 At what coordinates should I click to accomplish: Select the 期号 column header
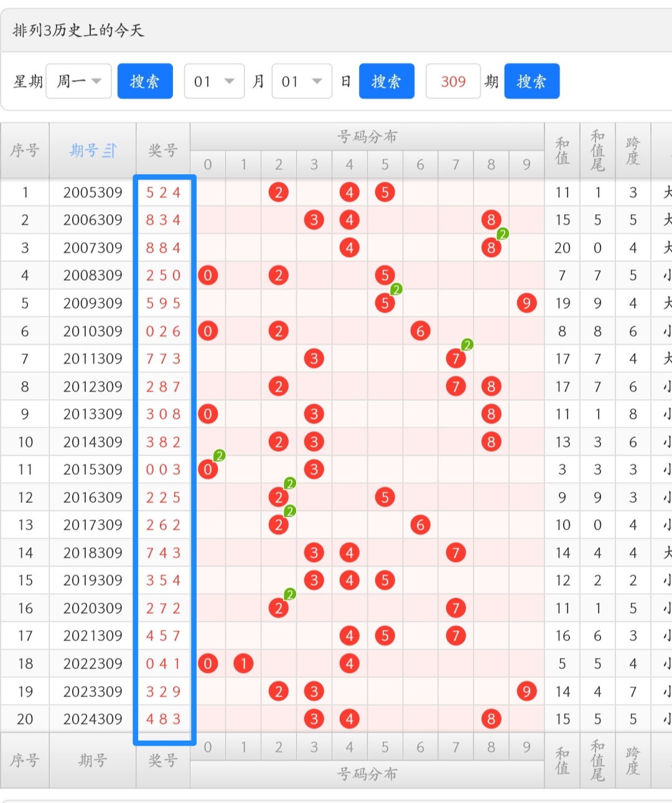tap(93, 151)
